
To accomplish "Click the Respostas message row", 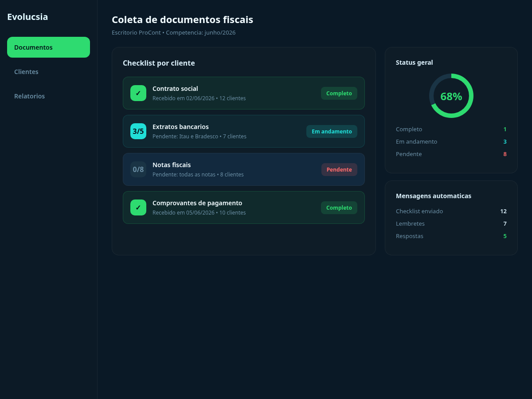I will click(451, 236).
